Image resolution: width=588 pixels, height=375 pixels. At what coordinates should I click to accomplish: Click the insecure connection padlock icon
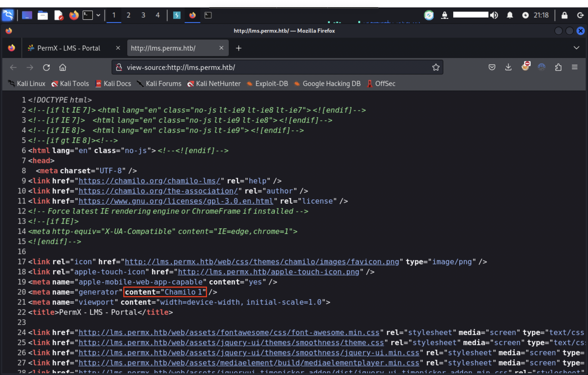coord(119,67)
